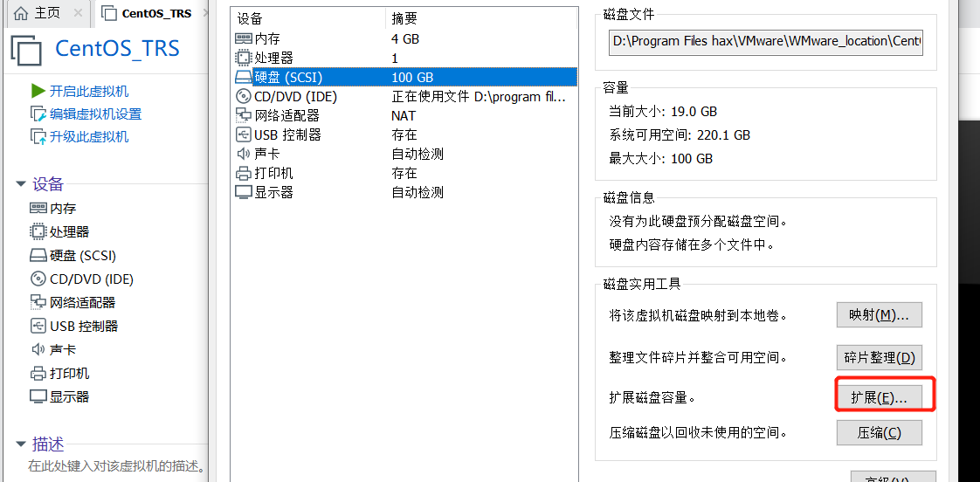
Task: Select 内存 text in sidebar device list
Action: (63, 208)
